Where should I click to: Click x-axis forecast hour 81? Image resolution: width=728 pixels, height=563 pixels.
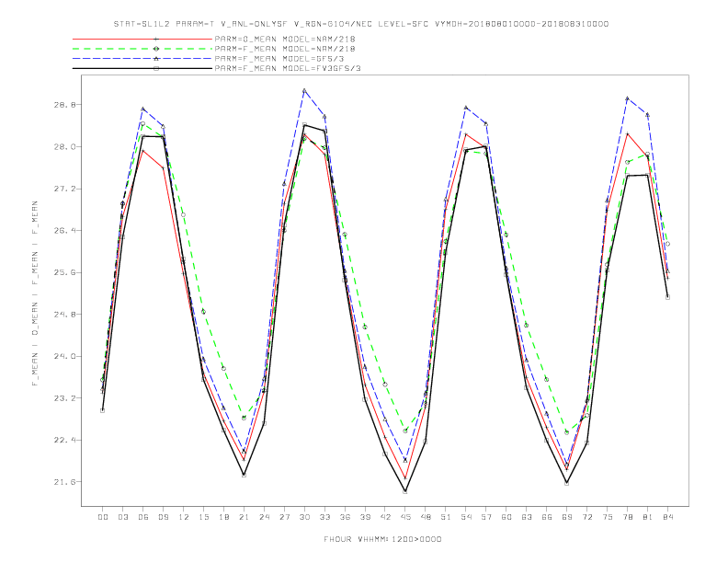648,517
